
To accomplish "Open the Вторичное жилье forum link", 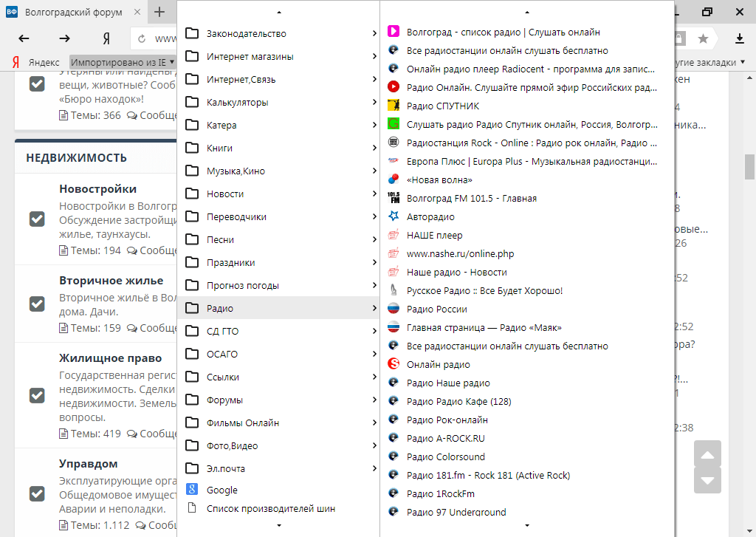I will pyautogui.click(x=111, y=281).
